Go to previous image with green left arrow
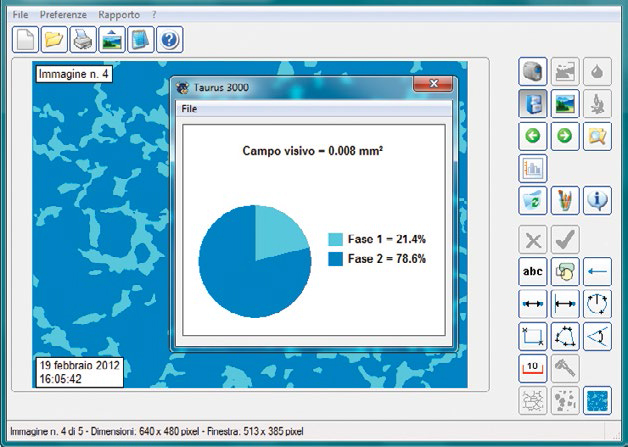Image resolution: width=628 pixels, height=447 pixels. click(x=533, y=136)
